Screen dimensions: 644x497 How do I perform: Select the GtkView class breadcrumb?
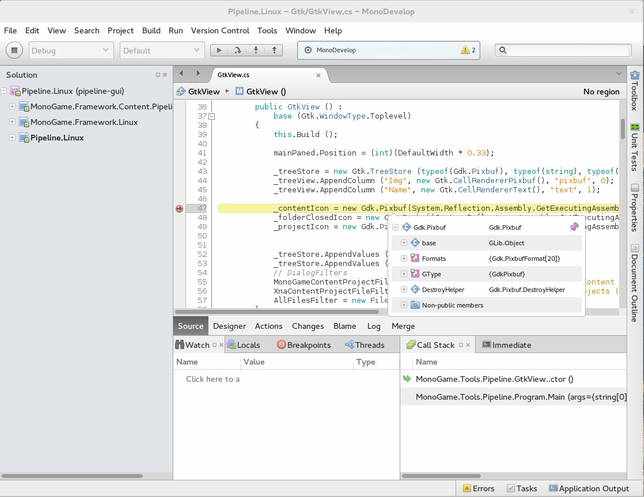click(x=199, y=92)
